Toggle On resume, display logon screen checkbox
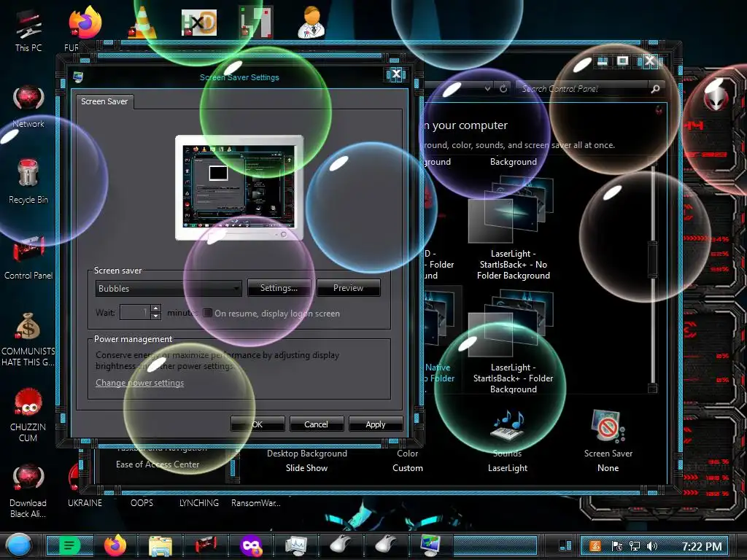 tap(207, 313)
